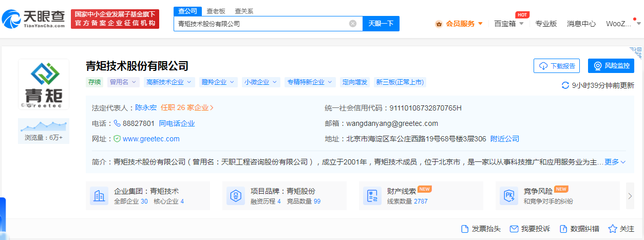Screen dimensions: 644x240
Task: Expand the 高新技术企业 tag dropdown
Action: point(169,82)
